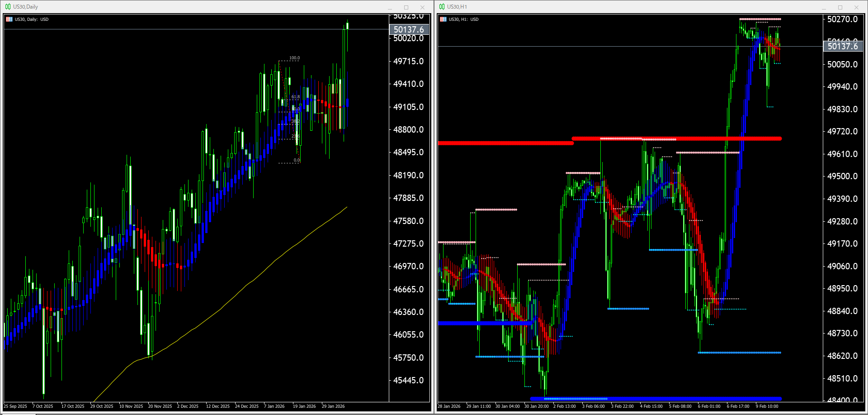The height and width of the screenshot is (415, 868).
Task: Click the small panel icon beside 'US30, Daily: USD'
Action: 9,19
